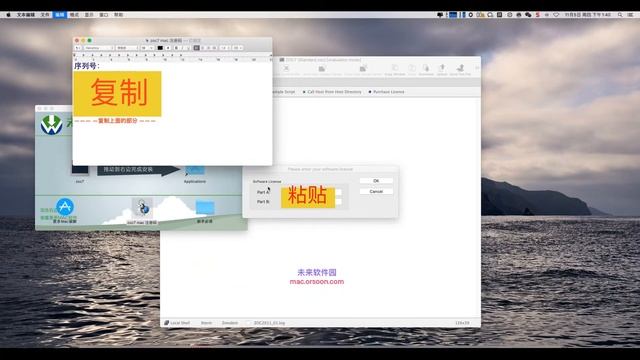Click OK in the license dialog
Image resolution: width=640 pixels, height=360 pixels.
pyautogui.click(x=376, y=181)
